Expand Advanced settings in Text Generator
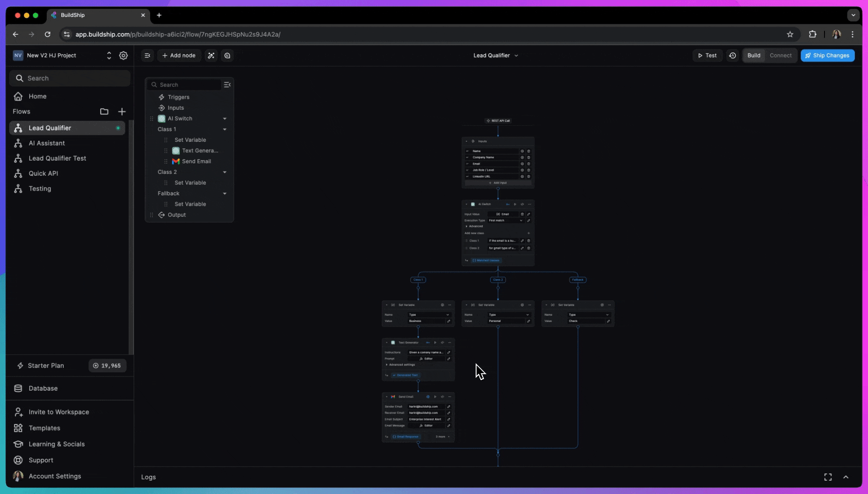The height and width of the screenshot is (494, 868). pyautogui.click(x=401, y=365)
